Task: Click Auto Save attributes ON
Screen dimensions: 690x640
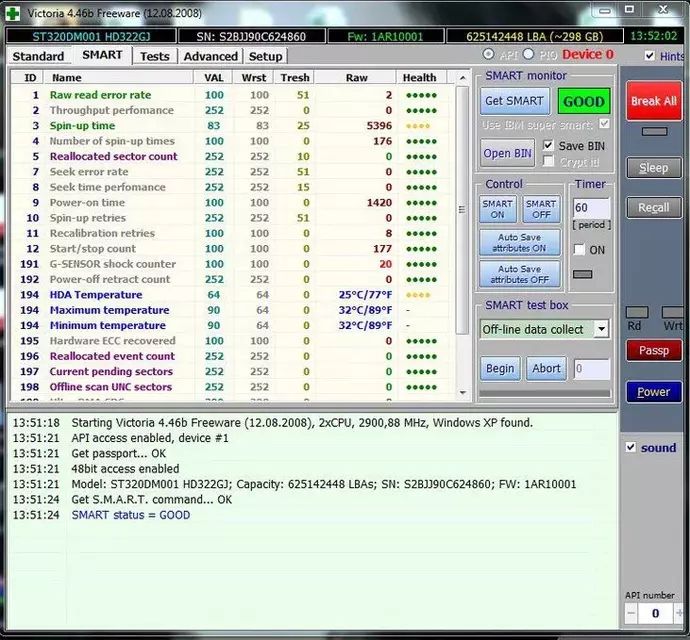Action: click(x=520, y=243)
